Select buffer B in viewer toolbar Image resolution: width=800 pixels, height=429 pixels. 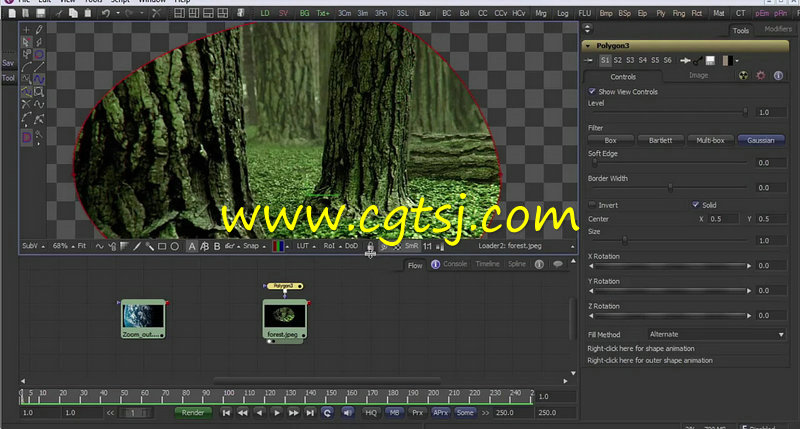pyautogui.click(x=217, y=246)
